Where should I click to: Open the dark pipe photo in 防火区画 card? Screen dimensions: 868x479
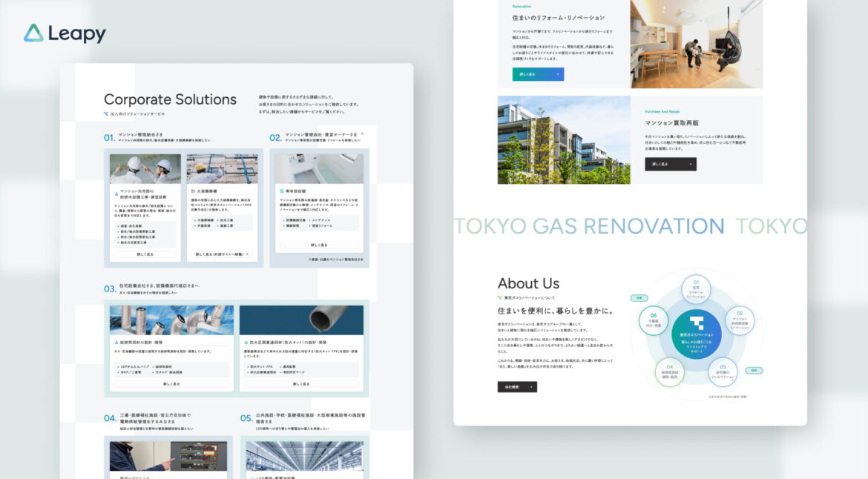[x=302, y=320]
